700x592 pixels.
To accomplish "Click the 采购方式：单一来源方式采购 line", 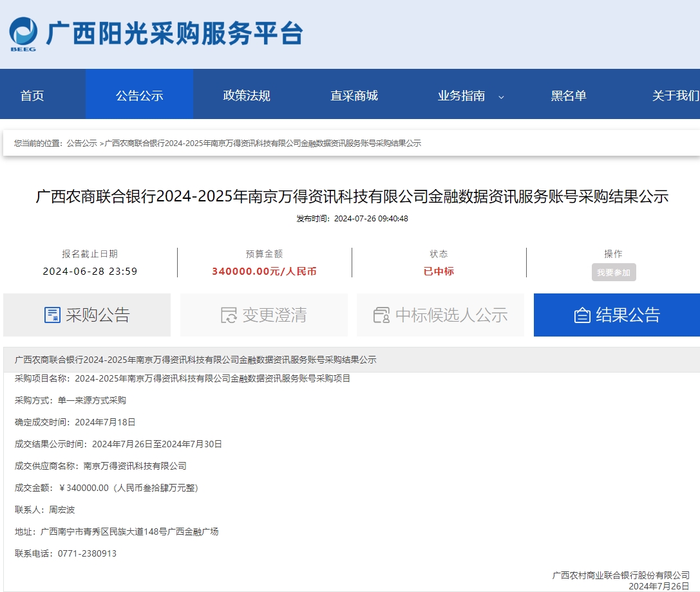I will click(x=71, y=400).
